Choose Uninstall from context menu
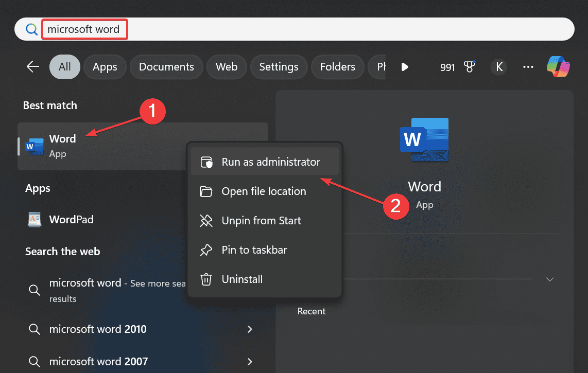This screenshot has height=373, width=588. click(x=265, y=279)
